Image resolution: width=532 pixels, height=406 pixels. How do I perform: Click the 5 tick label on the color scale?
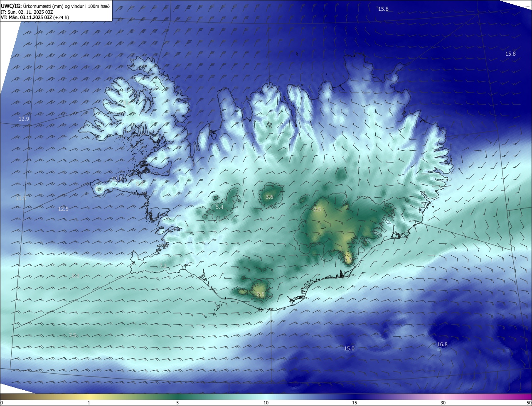[x=177, y=403]
